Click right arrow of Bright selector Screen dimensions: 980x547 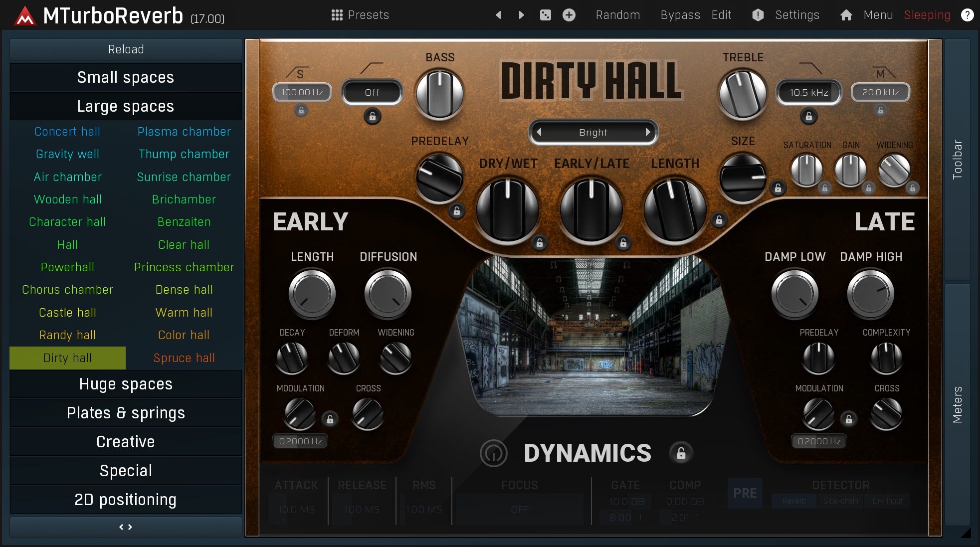647,132
